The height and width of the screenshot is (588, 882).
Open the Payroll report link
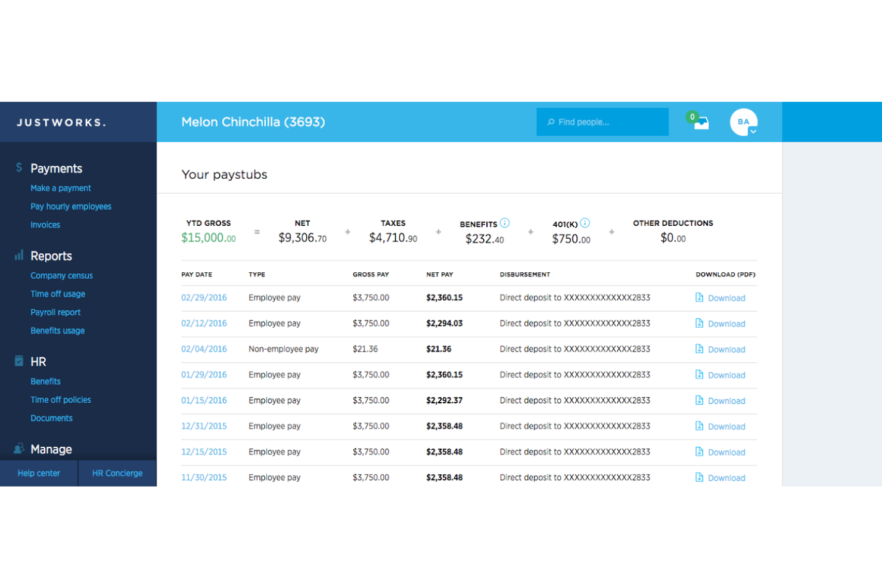(55, 312)
